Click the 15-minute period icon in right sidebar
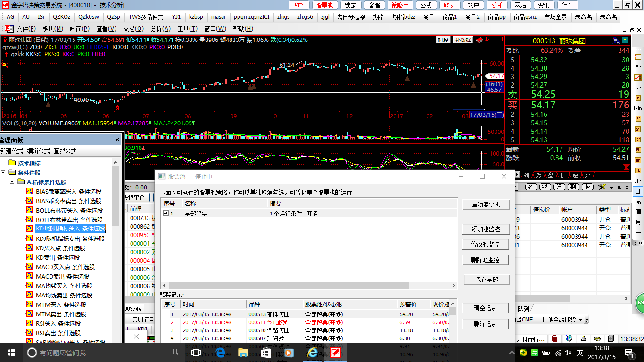644x362 pixels. click(638, 150)
